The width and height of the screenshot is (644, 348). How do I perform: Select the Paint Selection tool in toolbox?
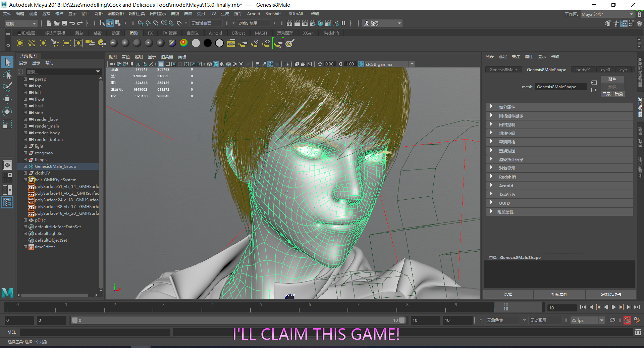click(x=7, y=87)
